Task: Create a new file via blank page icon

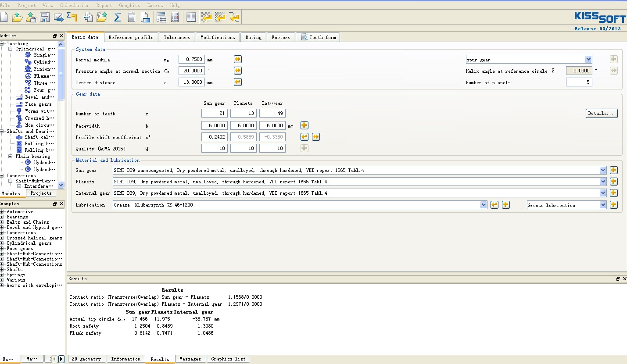Action: click(x=4, y=17)
